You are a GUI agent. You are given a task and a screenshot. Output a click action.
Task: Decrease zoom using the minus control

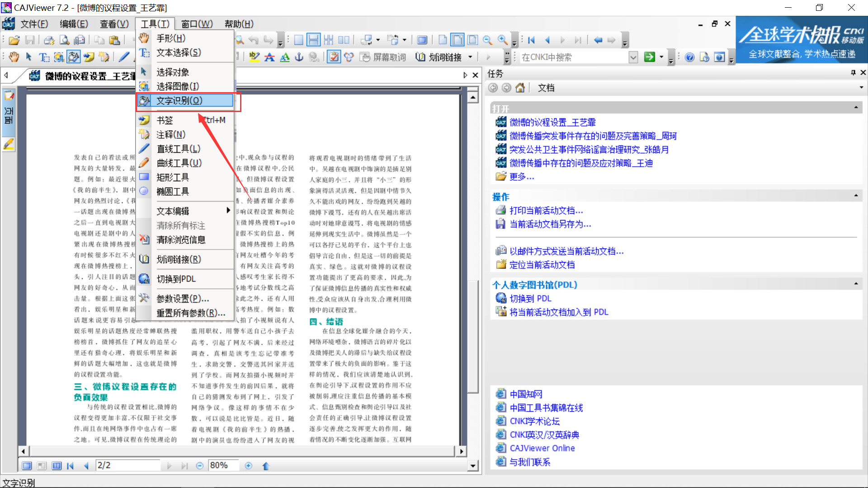point(199,465)
